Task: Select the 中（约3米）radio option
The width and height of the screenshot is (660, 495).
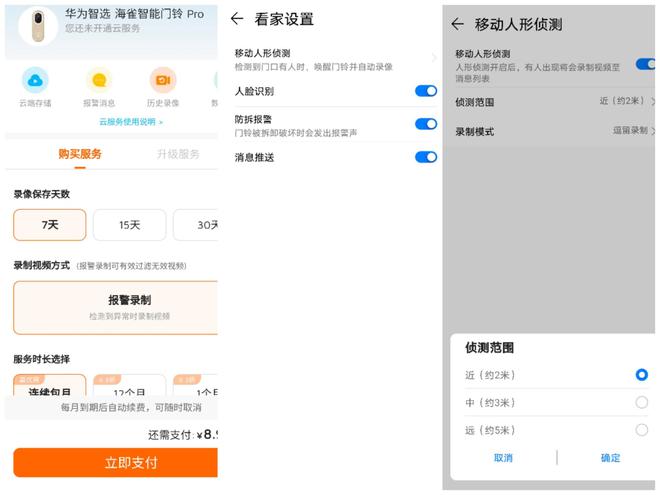Action: [641, 402]
